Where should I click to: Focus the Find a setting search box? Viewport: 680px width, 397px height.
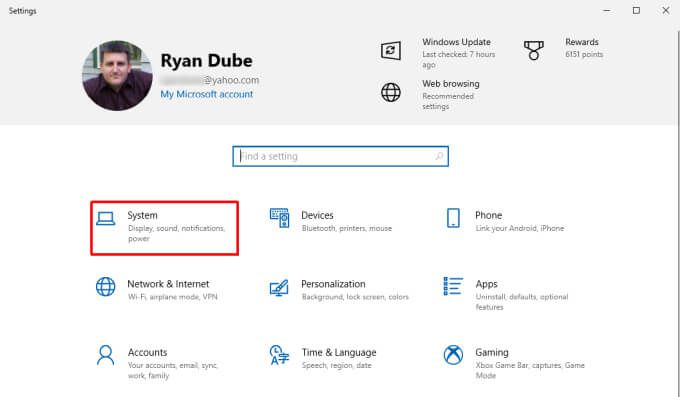[340, 156]
